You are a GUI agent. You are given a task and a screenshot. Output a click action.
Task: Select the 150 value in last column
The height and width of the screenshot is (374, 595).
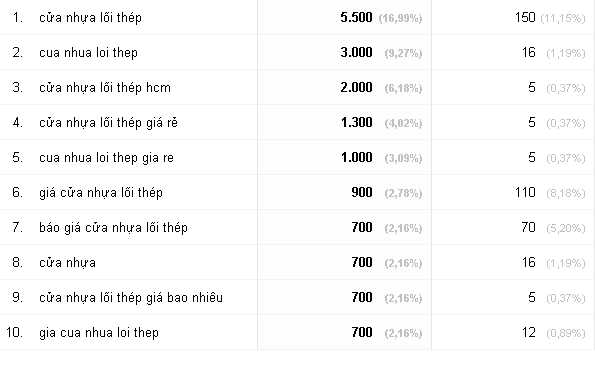point(525,17)
